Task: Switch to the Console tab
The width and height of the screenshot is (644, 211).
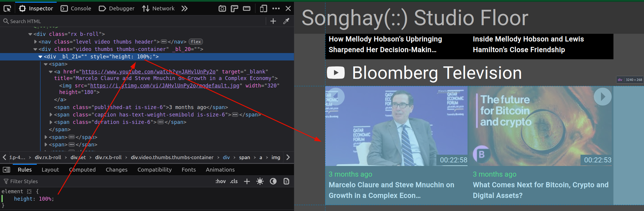Action: tap(76, 9)
